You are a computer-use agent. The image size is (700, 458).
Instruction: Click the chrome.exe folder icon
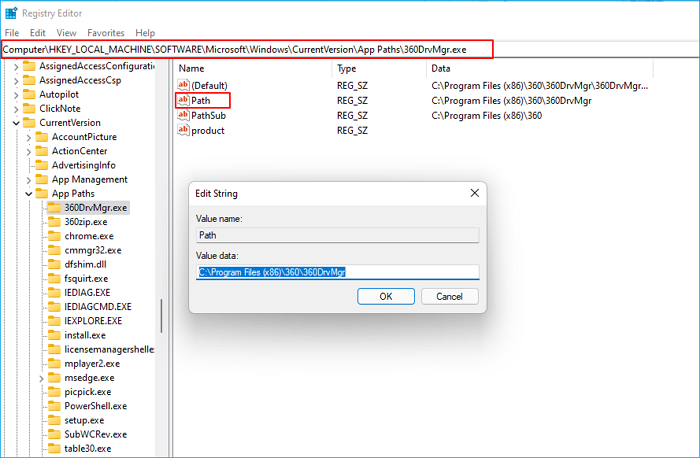click(54, 236)
